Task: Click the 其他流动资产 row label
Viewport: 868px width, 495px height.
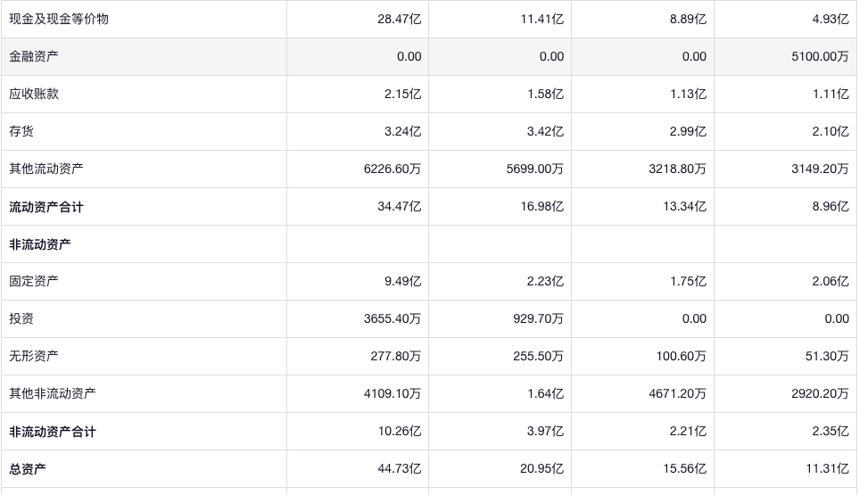Action: pyautogui.click(x=46, y=169)
